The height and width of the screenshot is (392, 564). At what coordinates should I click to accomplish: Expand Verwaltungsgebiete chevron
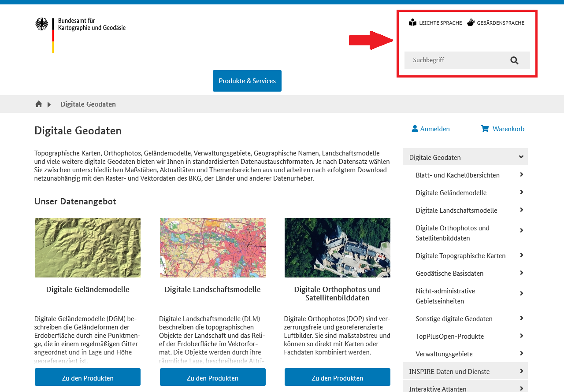pyautogui.click(x=521, y=353)
